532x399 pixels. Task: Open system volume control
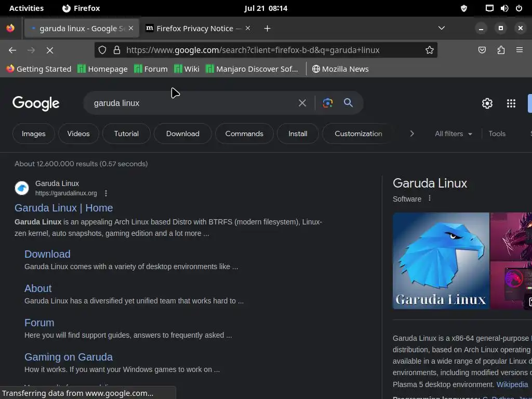coord(504,8)
